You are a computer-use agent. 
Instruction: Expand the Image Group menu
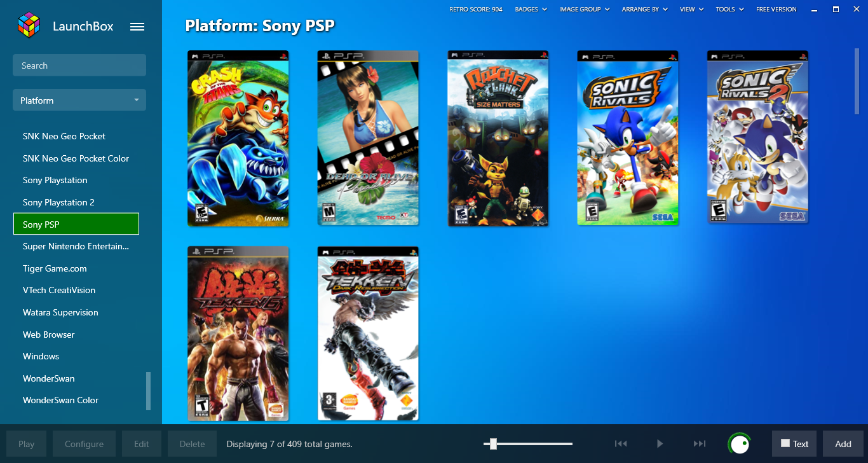584,10
